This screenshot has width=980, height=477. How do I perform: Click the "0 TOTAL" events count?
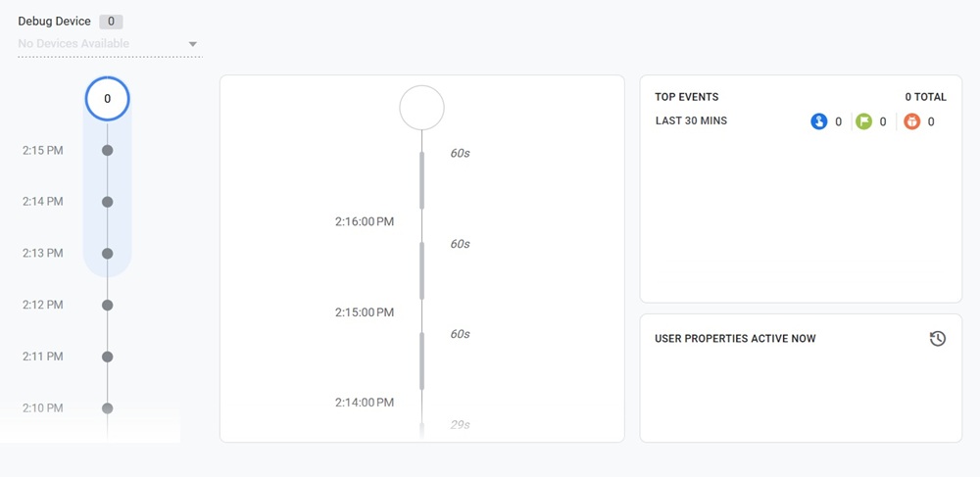(x=925, y=97)
